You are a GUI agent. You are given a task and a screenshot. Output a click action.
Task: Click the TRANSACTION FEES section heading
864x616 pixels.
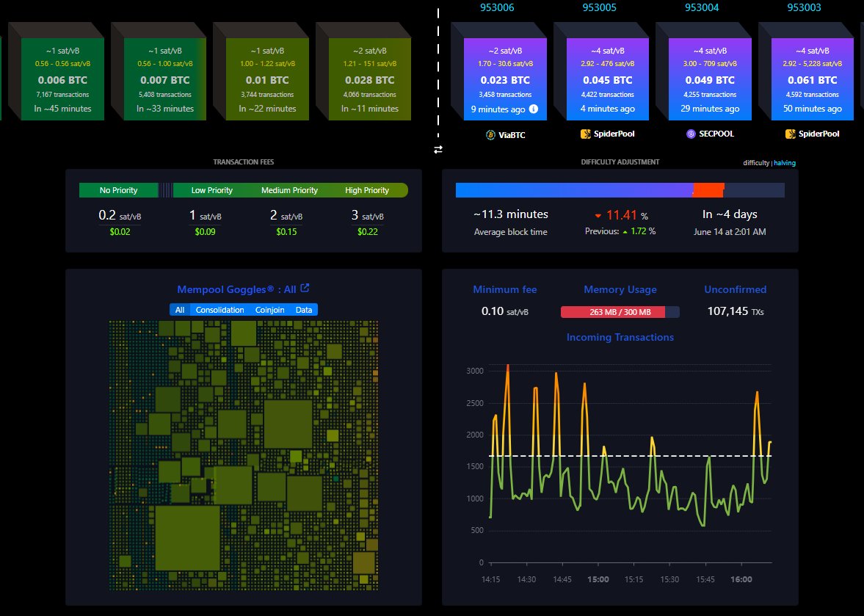point(244,162)
